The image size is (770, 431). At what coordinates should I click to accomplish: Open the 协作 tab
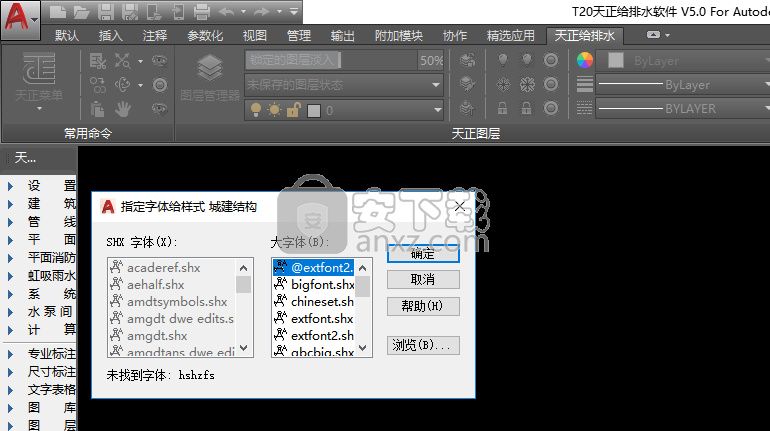click(455, 35)
